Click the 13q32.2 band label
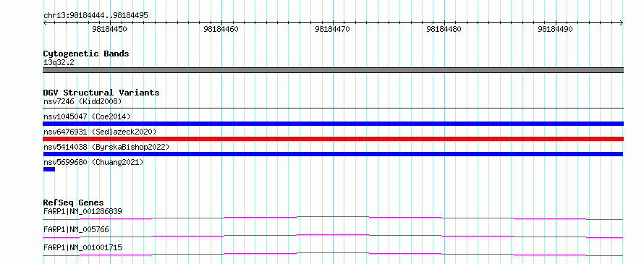This screenshot has height=264, width=644. 59,63
